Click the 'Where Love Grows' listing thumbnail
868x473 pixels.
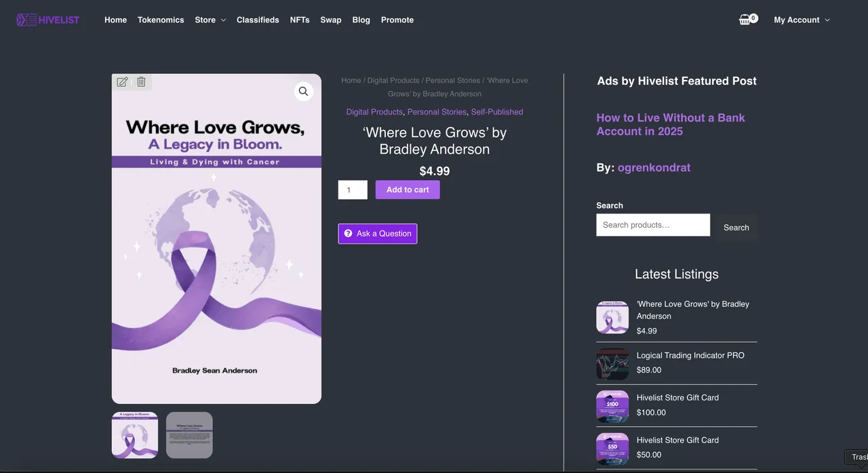tap(612, 317)
